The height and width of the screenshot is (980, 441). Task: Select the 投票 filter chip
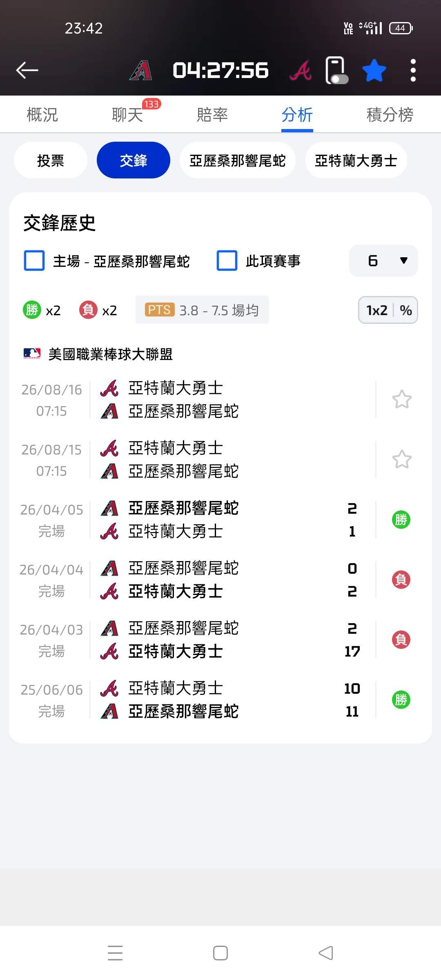pyautogui.click(x=51, y=160)
